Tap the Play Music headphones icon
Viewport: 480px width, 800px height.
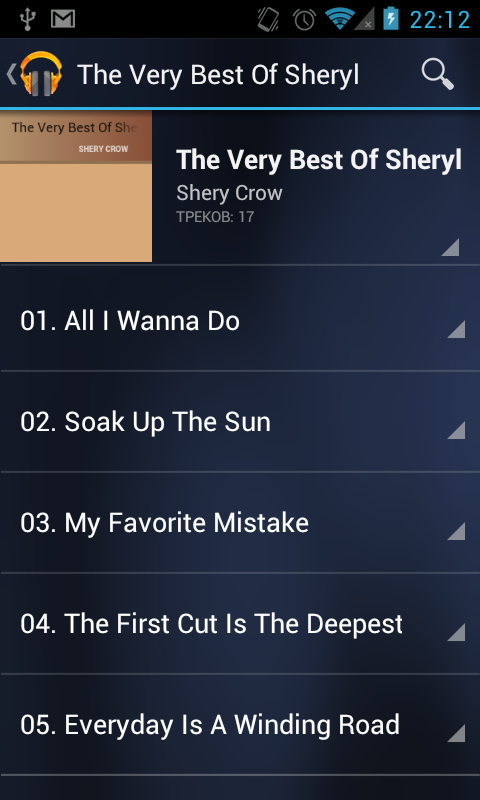point(41,74)
